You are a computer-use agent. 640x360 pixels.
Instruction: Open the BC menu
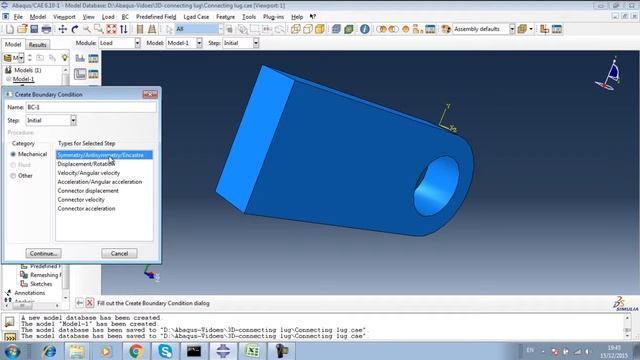(x=125, y=17)
